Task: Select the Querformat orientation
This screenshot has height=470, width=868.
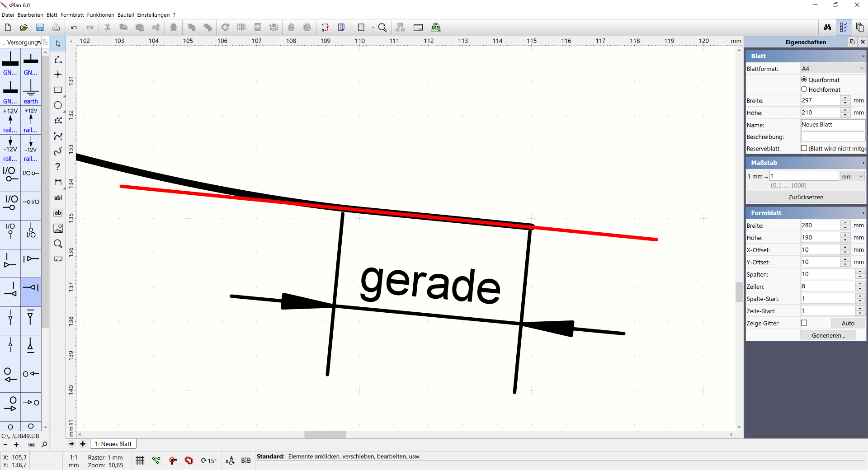Action: tap(804, 80)
